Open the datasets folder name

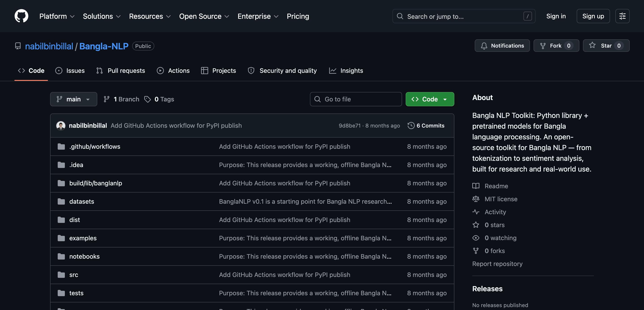81,202
